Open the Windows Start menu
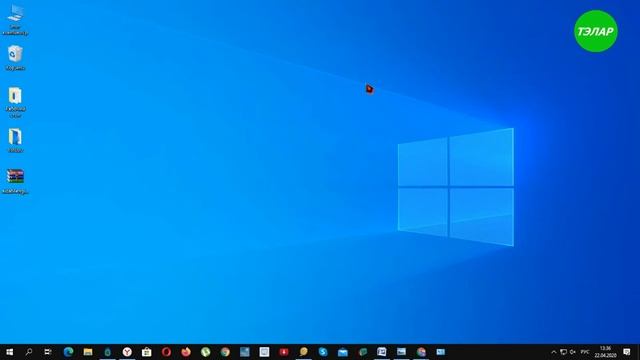 [x=9, y=352]
